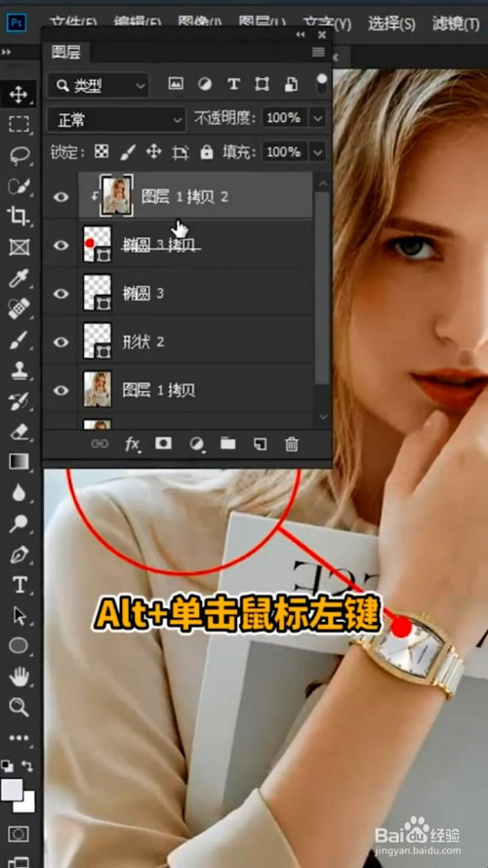Click the link layers icon
Viewport: 488px width, 868px height.
pyautogui.click(x=99, y=444)
